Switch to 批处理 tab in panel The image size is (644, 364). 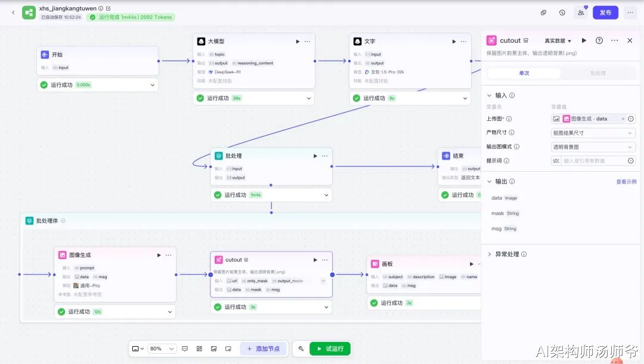(598, 73)
